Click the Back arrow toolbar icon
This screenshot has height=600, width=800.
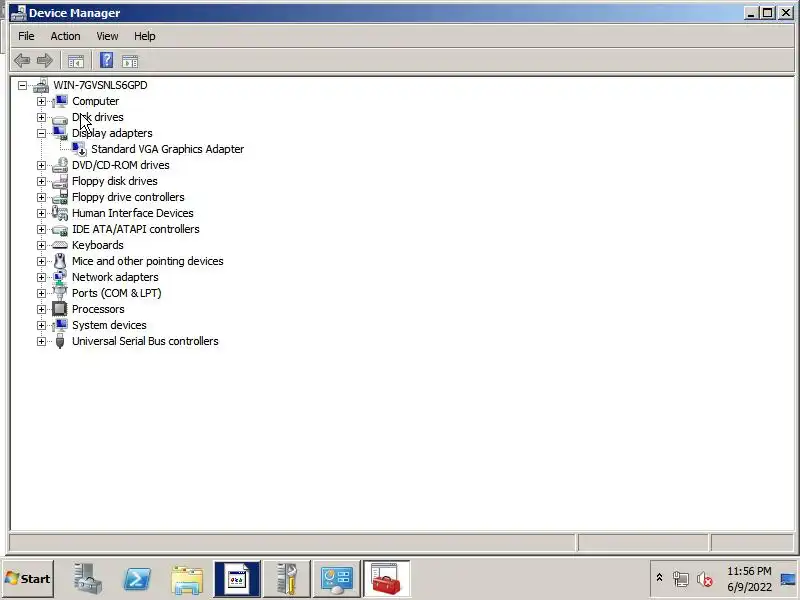pyautogui.click(x=22, y=61)
